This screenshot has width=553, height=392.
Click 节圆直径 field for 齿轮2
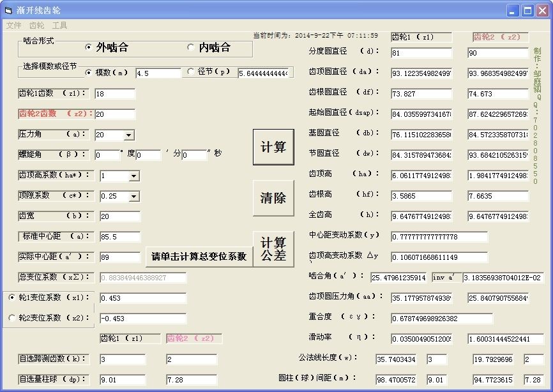click(498, 155)
